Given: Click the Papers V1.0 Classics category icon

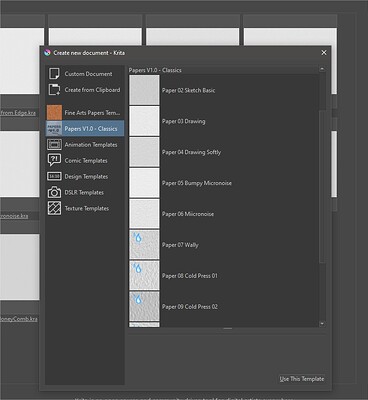Looking at the screenshot, I should [x=54, y=128].
